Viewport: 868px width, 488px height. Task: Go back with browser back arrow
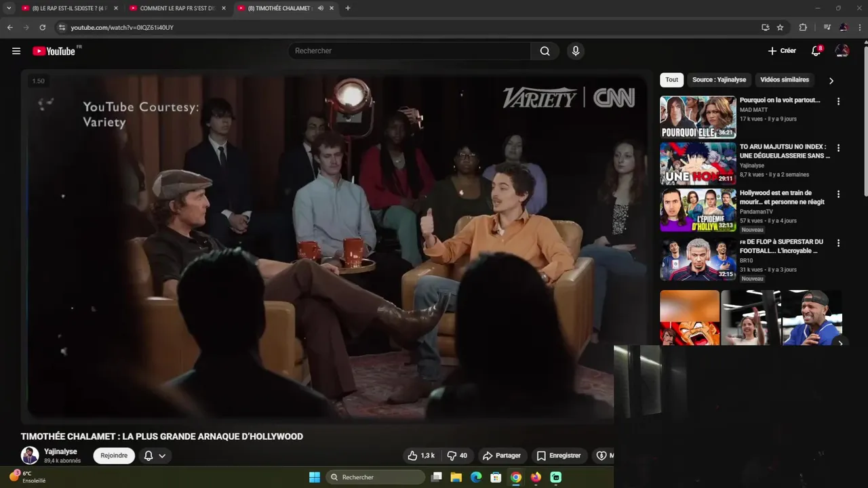(9, 27)
